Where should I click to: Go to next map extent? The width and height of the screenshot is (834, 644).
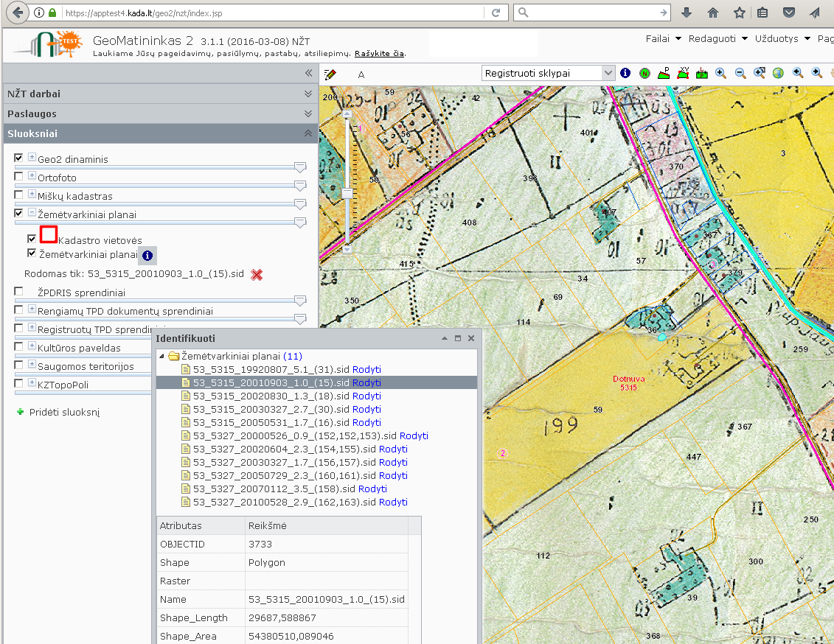[816, 74]
